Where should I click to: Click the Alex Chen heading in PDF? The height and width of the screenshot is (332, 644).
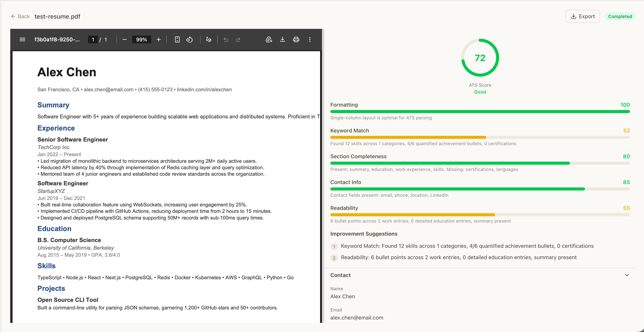pyautogui.click(x=67, y=72)
